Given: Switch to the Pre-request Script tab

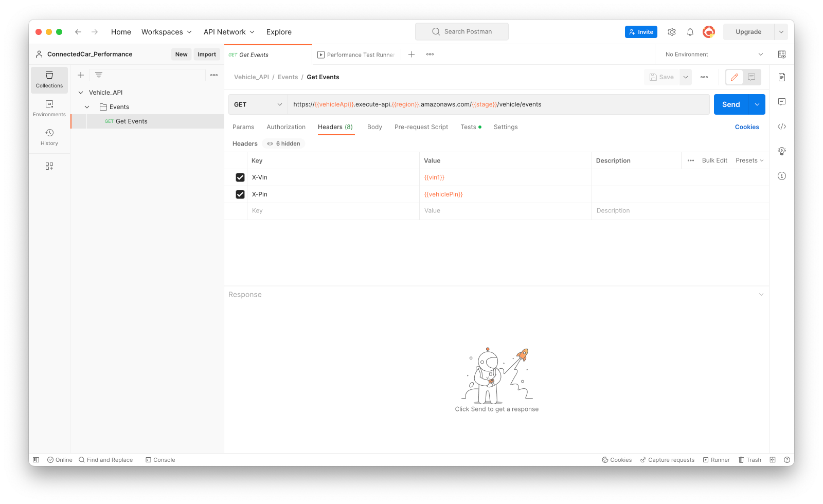Looking at the screenshot, I should pos(421,127).
